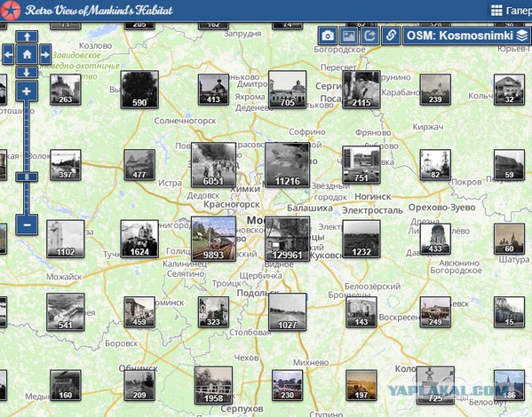Open photo cluster labeled 397

[66, 165]
